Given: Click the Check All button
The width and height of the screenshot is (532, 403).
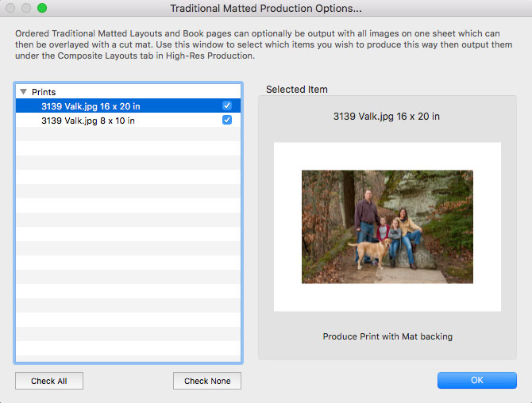Looking at the screenshot, I should pyautogui.click(x=49, y=381).
